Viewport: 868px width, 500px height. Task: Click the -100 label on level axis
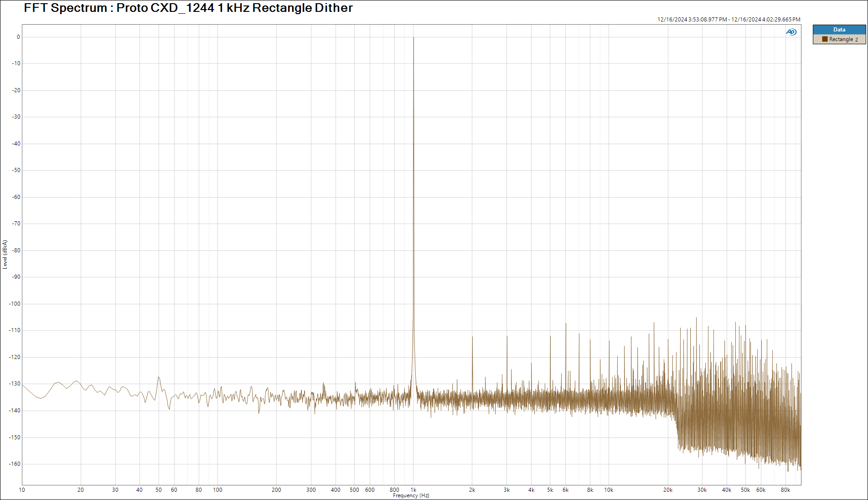tap(15, 304)
